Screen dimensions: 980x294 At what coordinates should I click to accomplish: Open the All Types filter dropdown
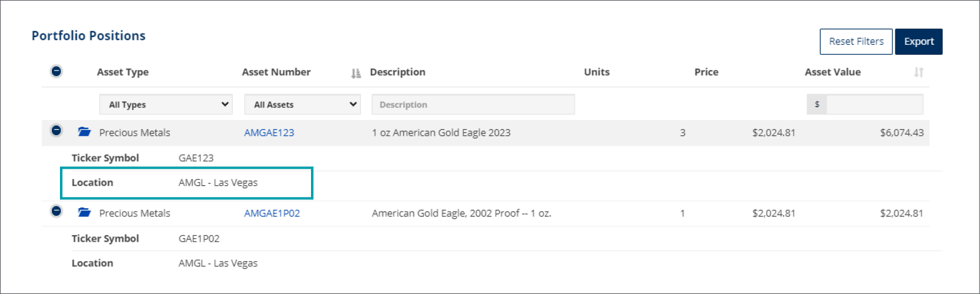click(166, 105)
